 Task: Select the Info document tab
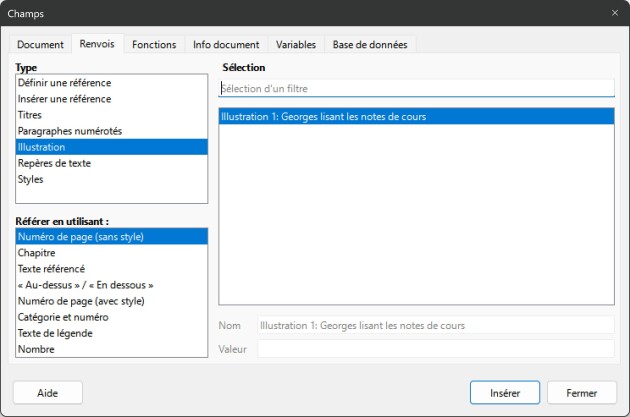point(226,45)
